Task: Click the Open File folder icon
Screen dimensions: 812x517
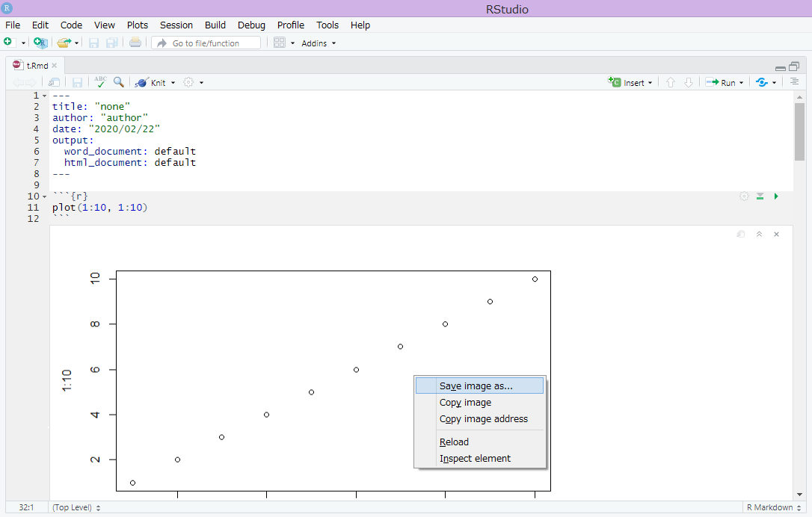Action: coord(64,43)
